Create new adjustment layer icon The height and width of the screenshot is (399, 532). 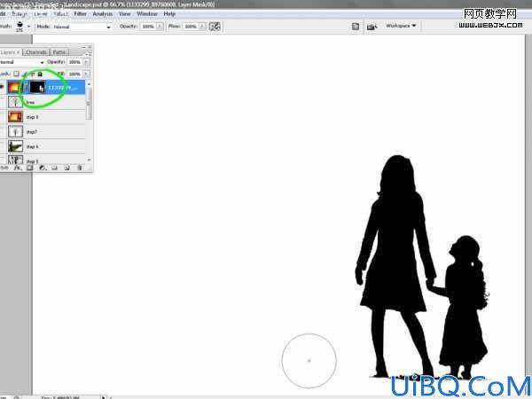pyautogui.click(x=43, y=168)
